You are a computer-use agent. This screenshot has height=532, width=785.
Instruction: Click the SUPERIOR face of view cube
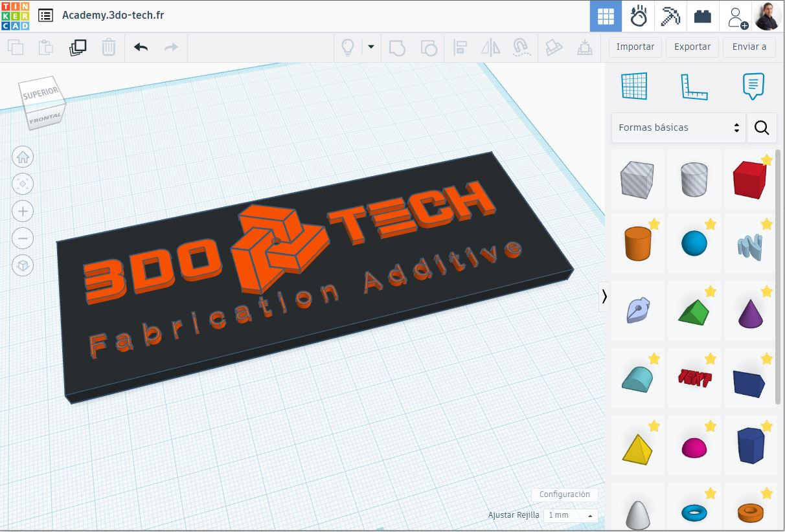tap(41, 94)
